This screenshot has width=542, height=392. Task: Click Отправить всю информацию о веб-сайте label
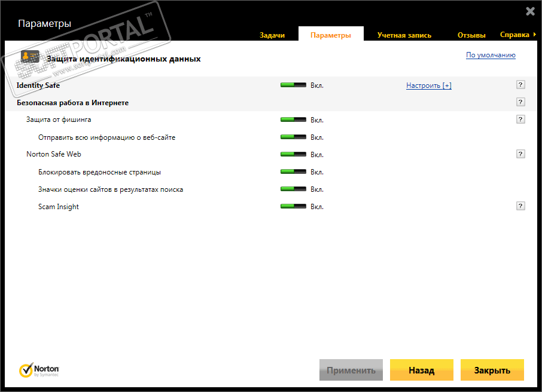click(107, 137)
